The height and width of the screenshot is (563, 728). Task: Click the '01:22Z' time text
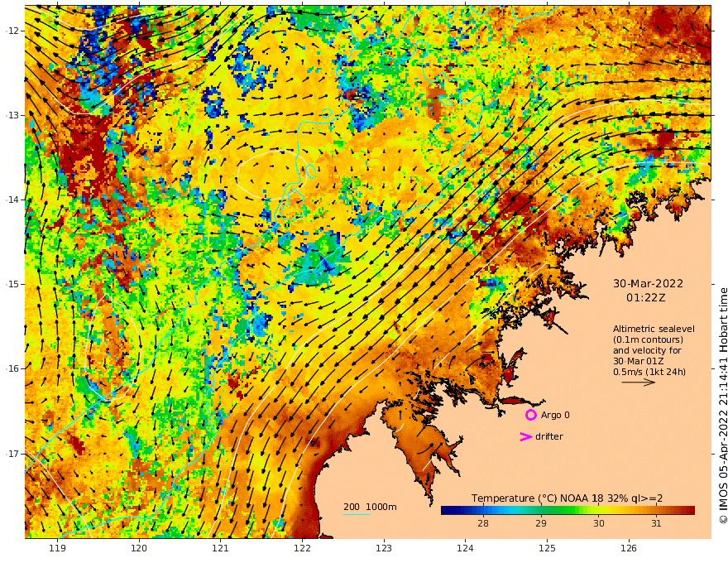pos(646,298)
